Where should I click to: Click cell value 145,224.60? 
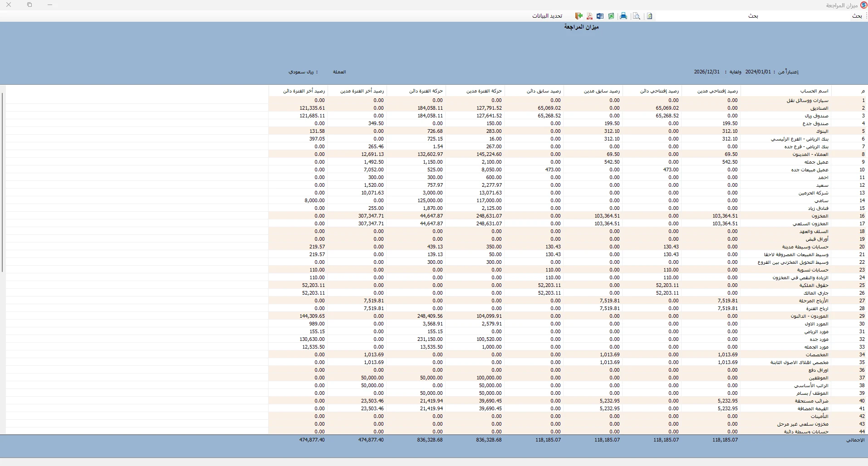click(x=489, y=154)
